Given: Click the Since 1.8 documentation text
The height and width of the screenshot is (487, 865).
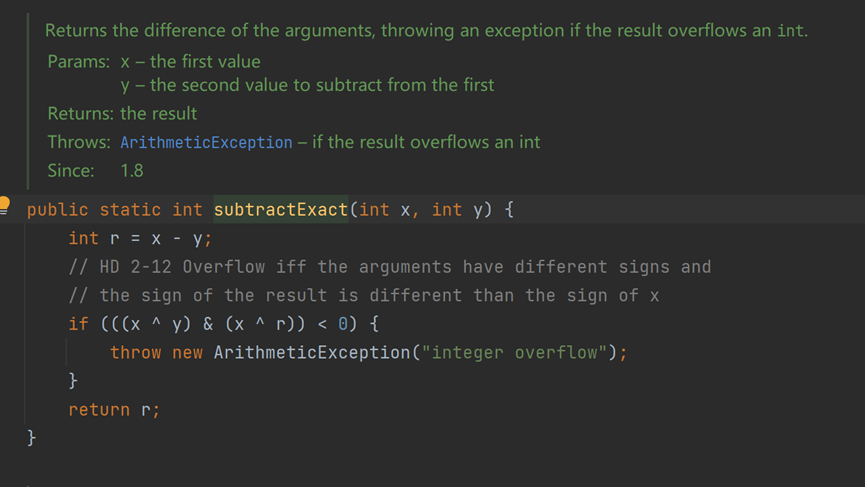Looking at the screenshot, I should [95, 170].
